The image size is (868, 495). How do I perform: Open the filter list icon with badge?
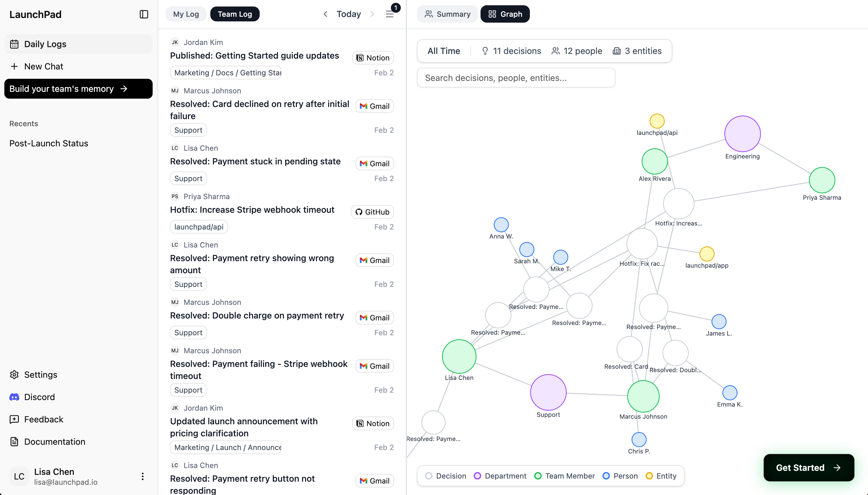coord(390,14)
